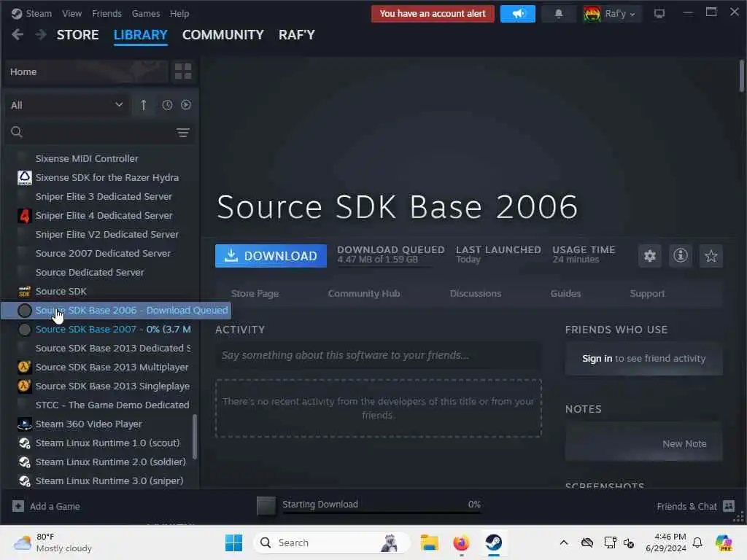This screenshot has width=747, height=560.
Task: Add to favorites star icon
Action: tap(711, 256)
